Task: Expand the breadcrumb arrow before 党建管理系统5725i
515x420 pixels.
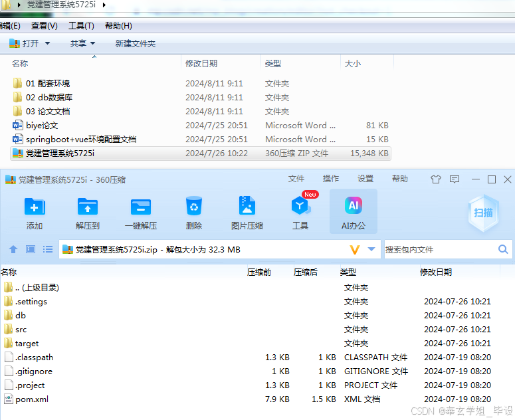Action: pyautogui.click(x=19, y=5)
